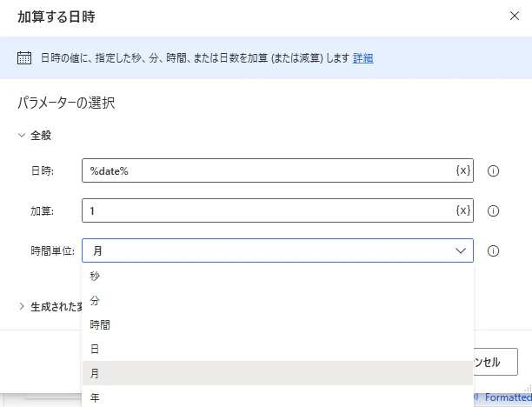Show info tooltip for 加算 field

click(493, 210)
